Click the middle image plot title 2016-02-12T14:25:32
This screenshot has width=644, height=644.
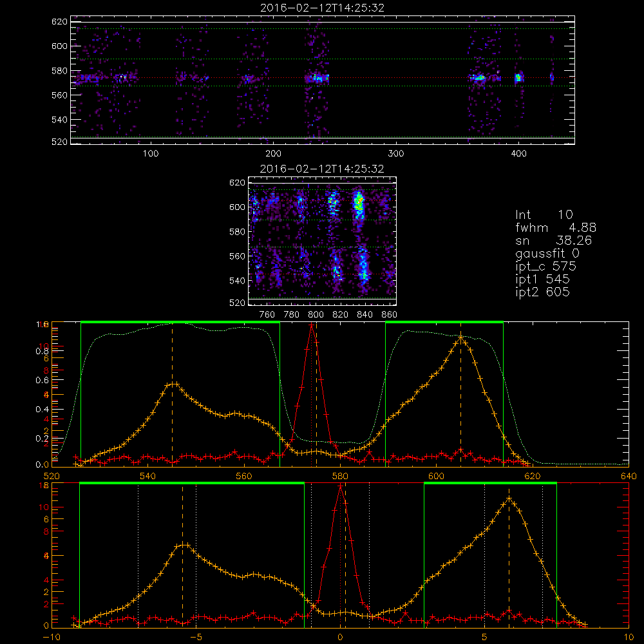pos(322,169)
